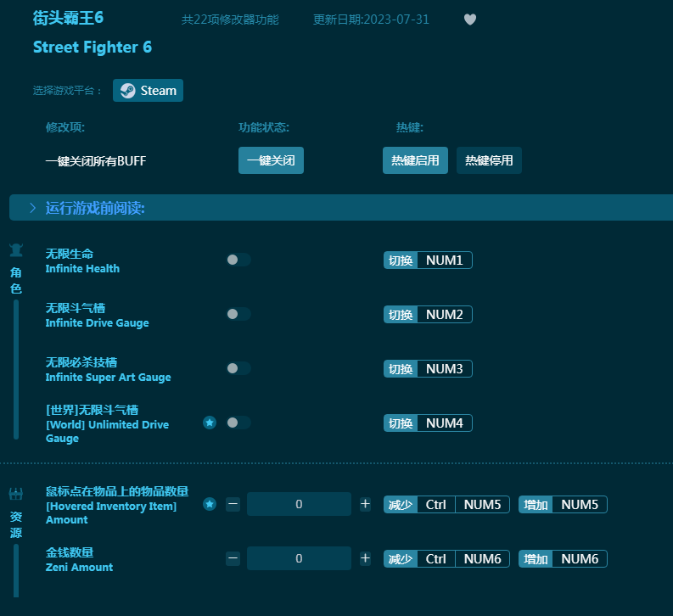Select the Steam platform button

tap(148, 91)
